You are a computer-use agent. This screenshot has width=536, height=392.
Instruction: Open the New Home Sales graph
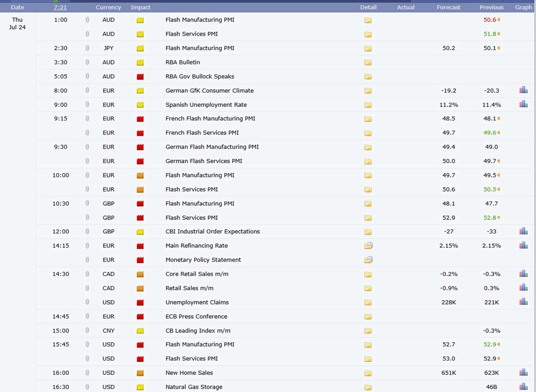523,372
